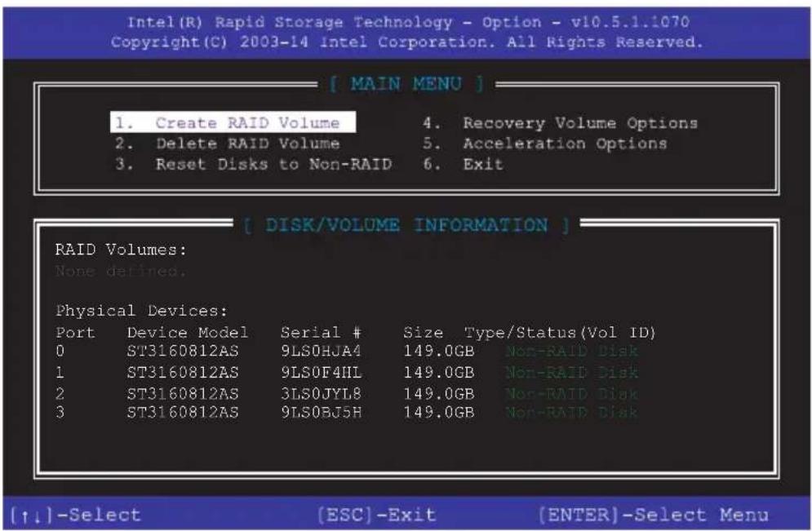Click the Port column header
812x531 pixels.
click(x=75, y=332)
